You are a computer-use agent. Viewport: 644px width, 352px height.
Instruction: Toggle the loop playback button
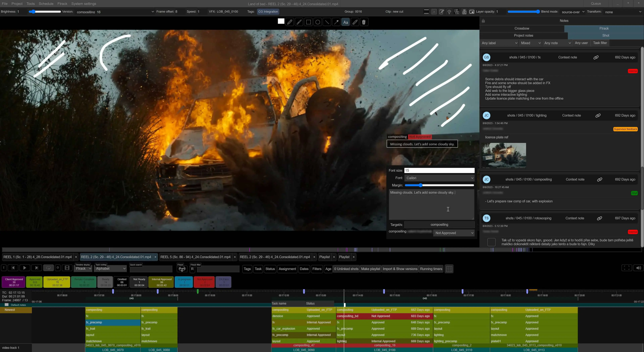tap(48, 268)
